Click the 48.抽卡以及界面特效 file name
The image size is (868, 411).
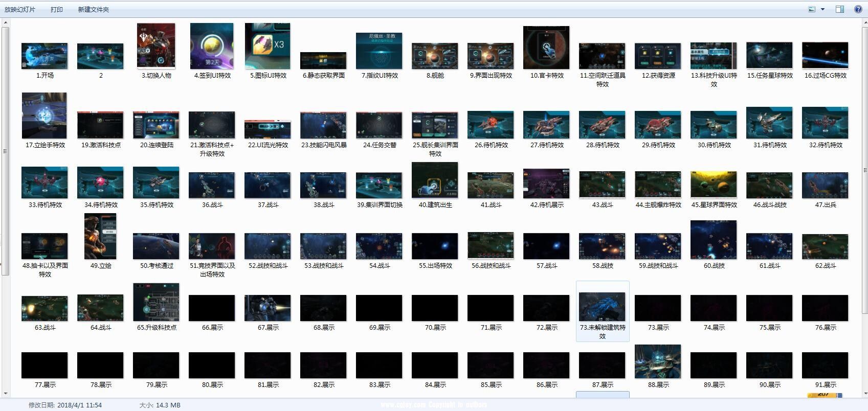coord(44,270)
